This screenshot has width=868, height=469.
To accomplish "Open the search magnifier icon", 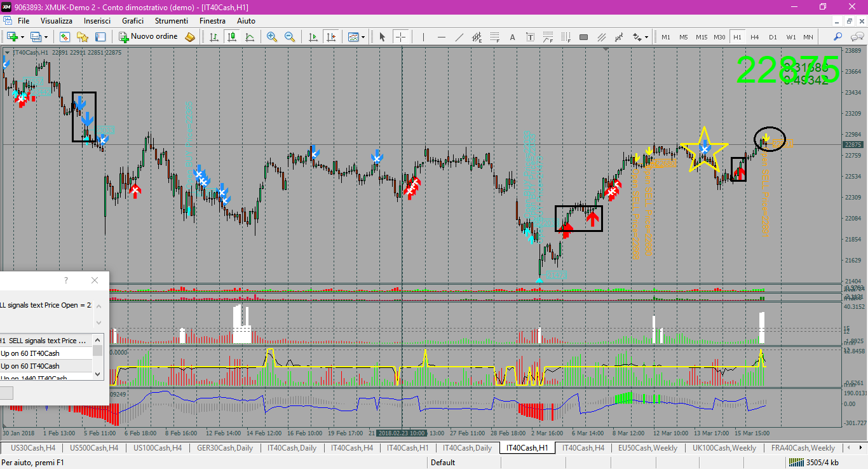I will pos(838,37).
